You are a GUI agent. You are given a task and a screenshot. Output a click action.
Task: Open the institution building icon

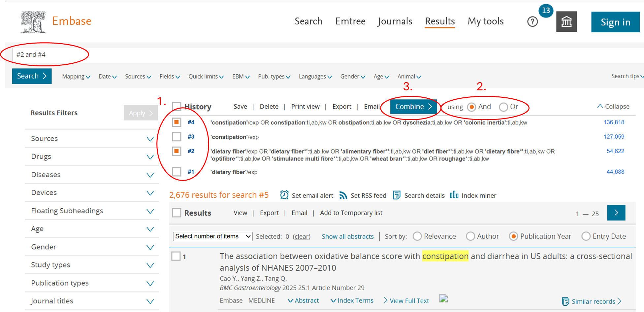click(x=566, y=22)
